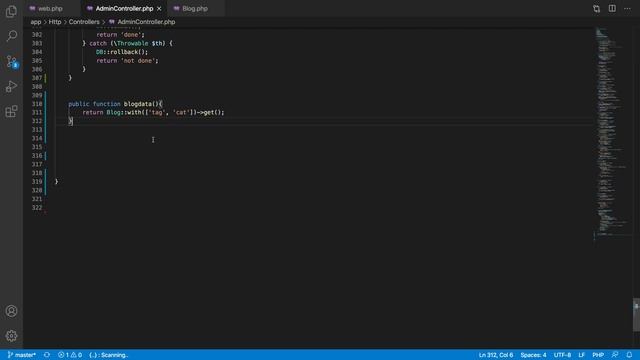Click the blogdata function name
640x360 pixels.
pyautogui.click(x=138, y=104)
